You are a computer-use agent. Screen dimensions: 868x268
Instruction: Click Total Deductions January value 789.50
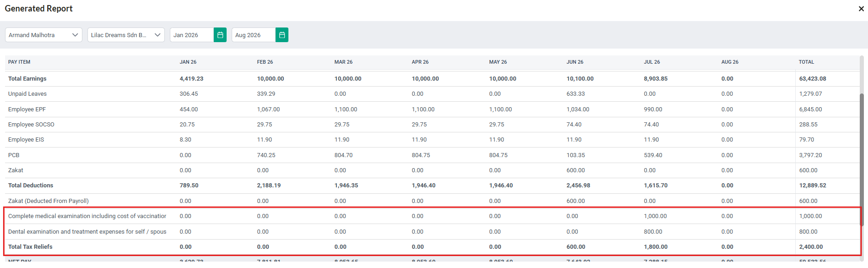(189, 186)
